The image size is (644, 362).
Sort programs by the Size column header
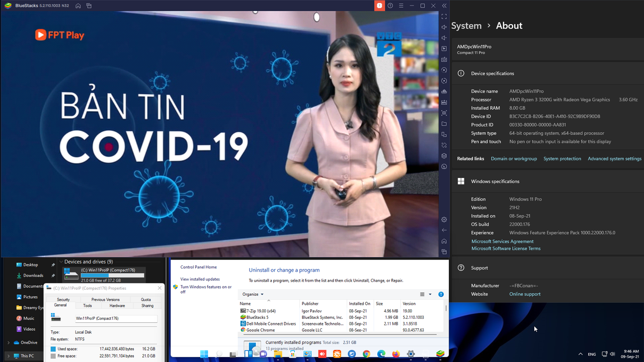pyautogui.click(x=387, y=304)
